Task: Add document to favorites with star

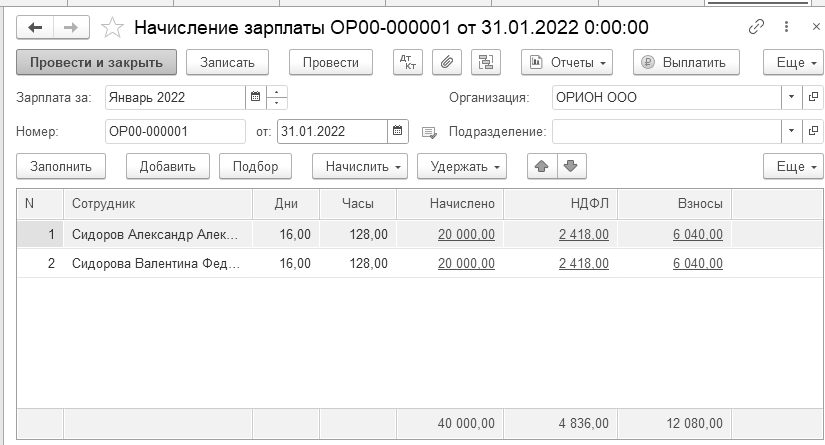Action: [113, 27]
